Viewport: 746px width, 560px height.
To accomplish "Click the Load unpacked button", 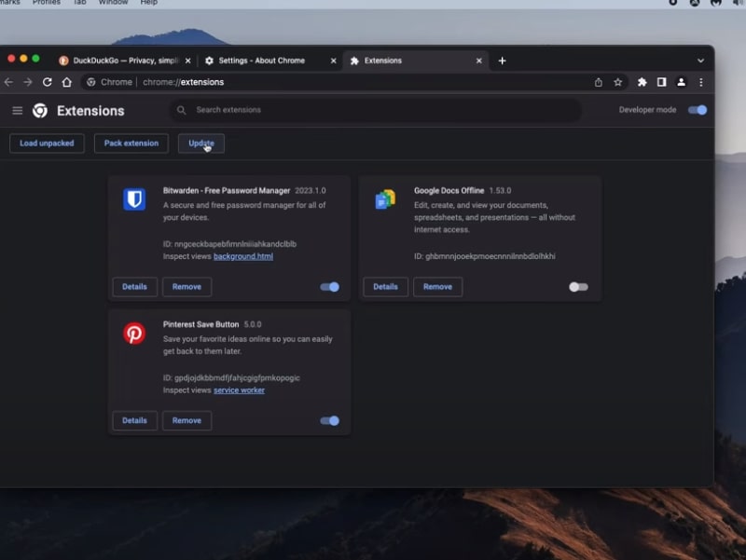I will (47, 143).
